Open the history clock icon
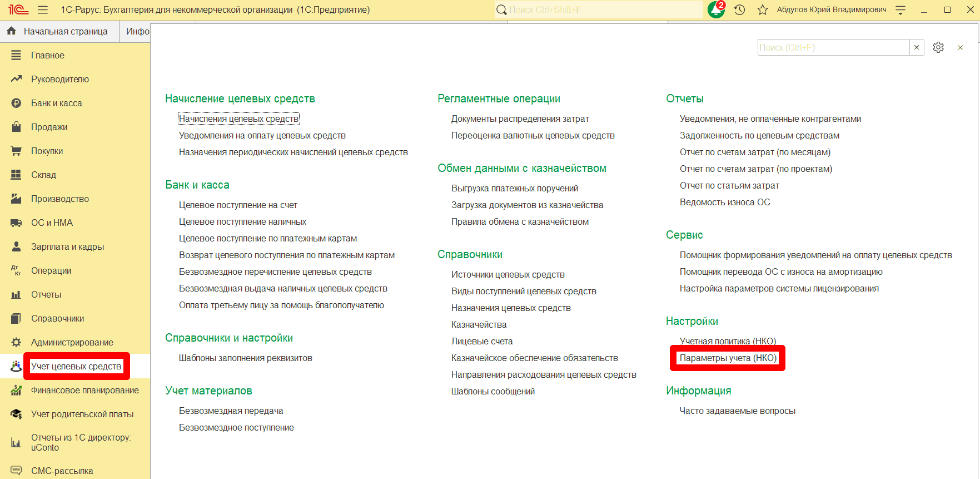Screen dimensions: 980x479 pos(739,10)
